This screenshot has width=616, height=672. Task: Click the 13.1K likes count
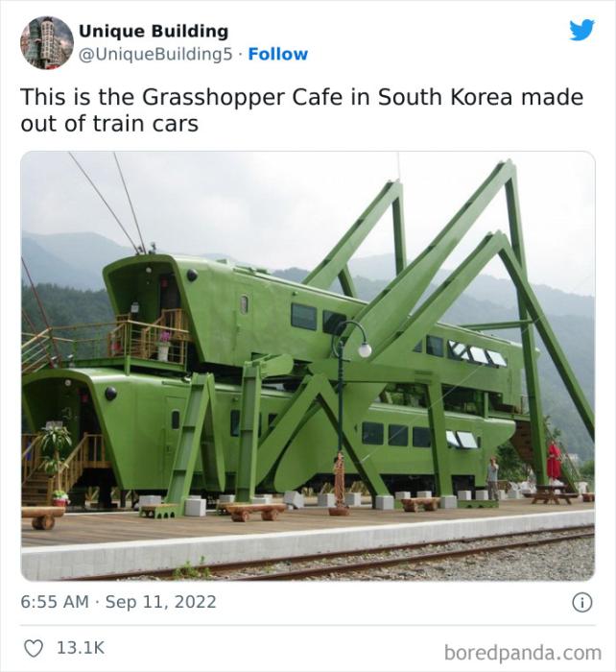point(81,648)
